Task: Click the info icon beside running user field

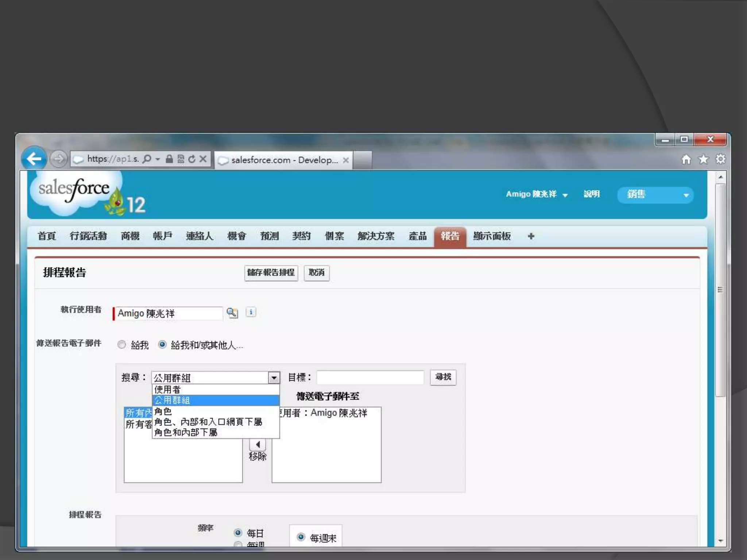Action: [251, 312]
